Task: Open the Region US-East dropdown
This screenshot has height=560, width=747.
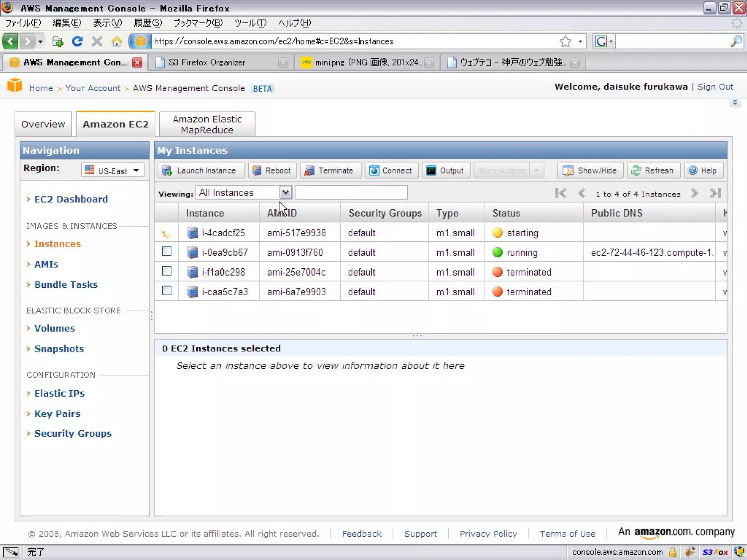Action: 113,170
